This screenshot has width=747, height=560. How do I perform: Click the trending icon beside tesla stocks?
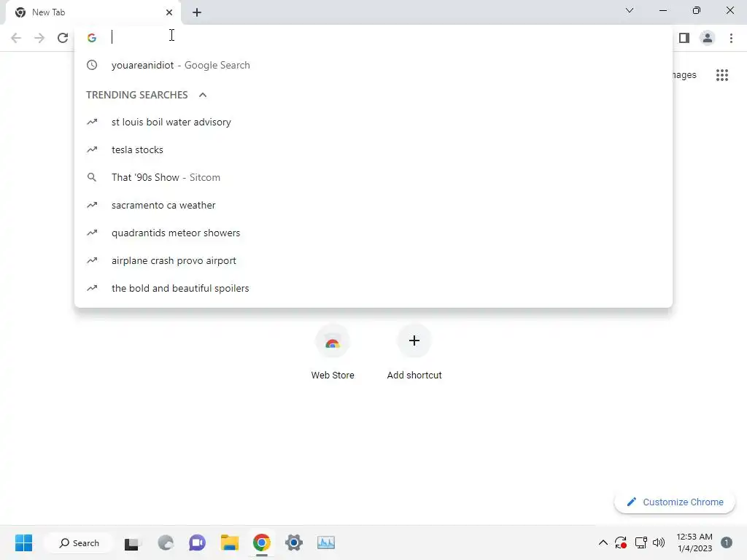point(92,149)
